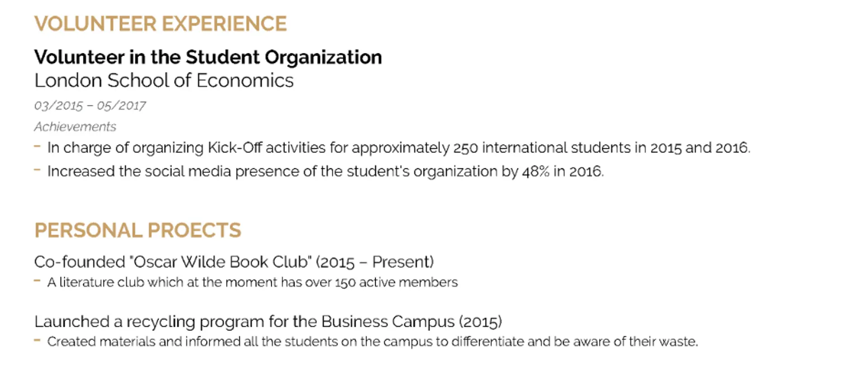Click the bullet dash before "A literature club"

[x=38, y=281]
